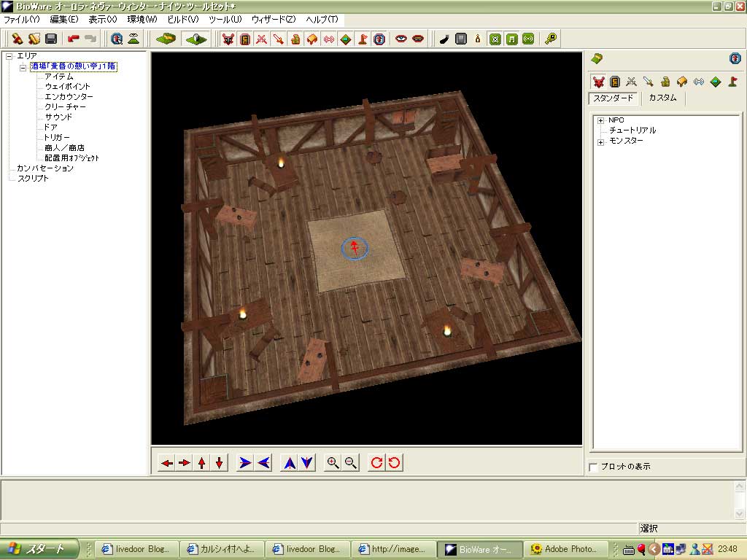
Task: Open the ビルド menu
Action: (183, 20)
